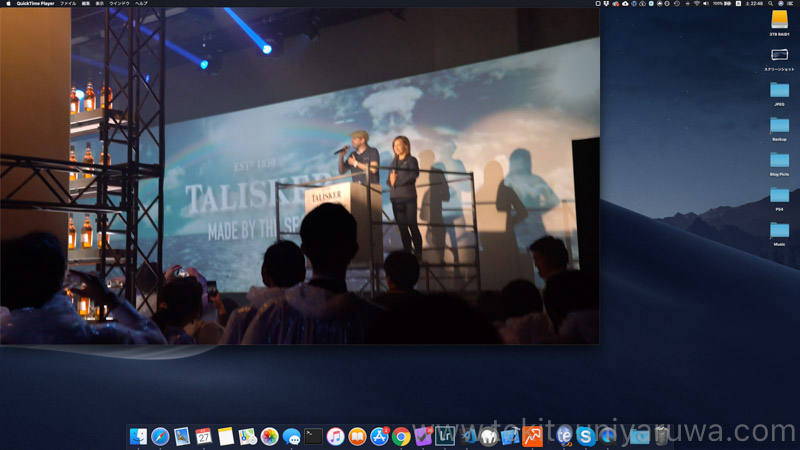Open the Apple menu
This screenshot has height=450, width=800.
click(8, 3)
